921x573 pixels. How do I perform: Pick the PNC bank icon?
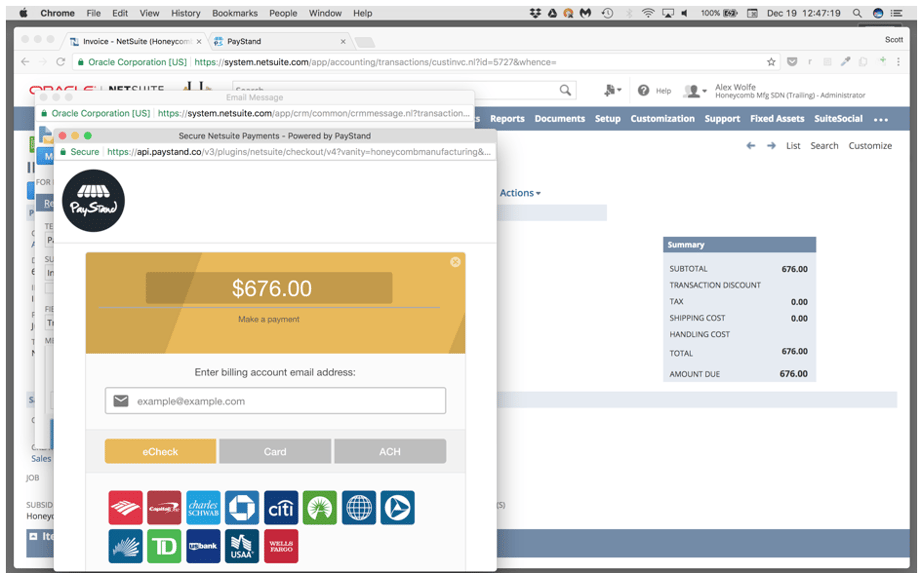coord(398,507)
